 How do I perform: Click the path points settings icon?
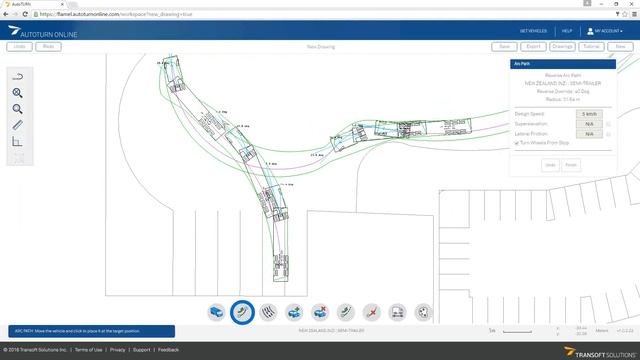point(423,313)
